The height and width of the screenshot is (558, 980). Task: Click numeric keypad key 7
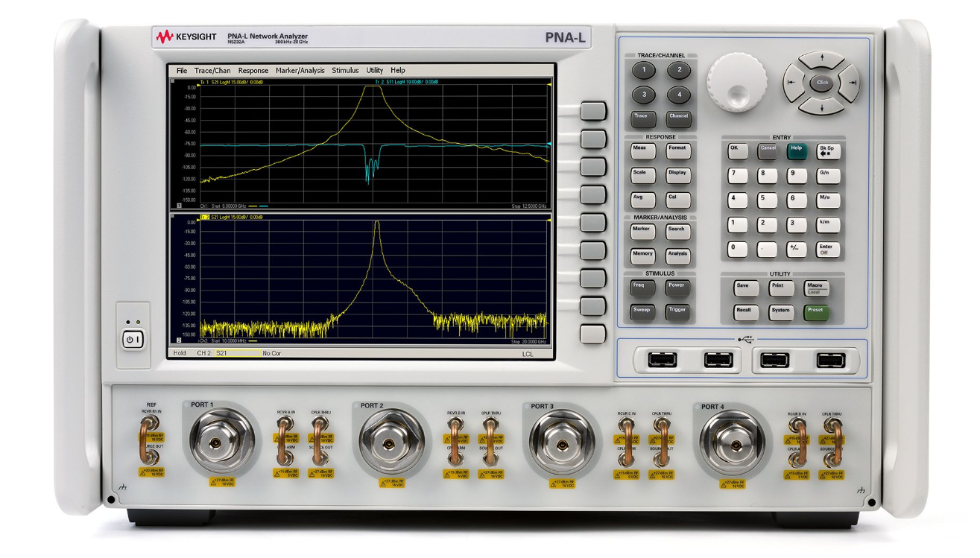pos(737,176)
